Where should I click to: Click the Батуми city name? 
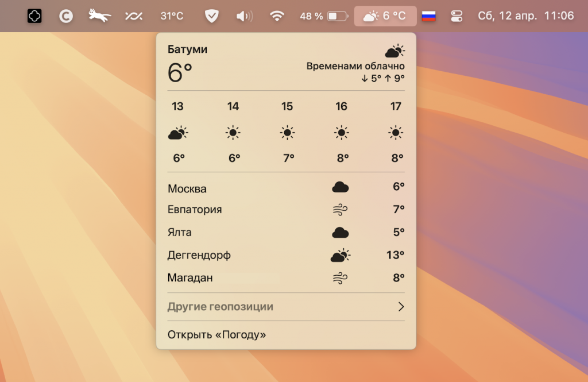187,49
